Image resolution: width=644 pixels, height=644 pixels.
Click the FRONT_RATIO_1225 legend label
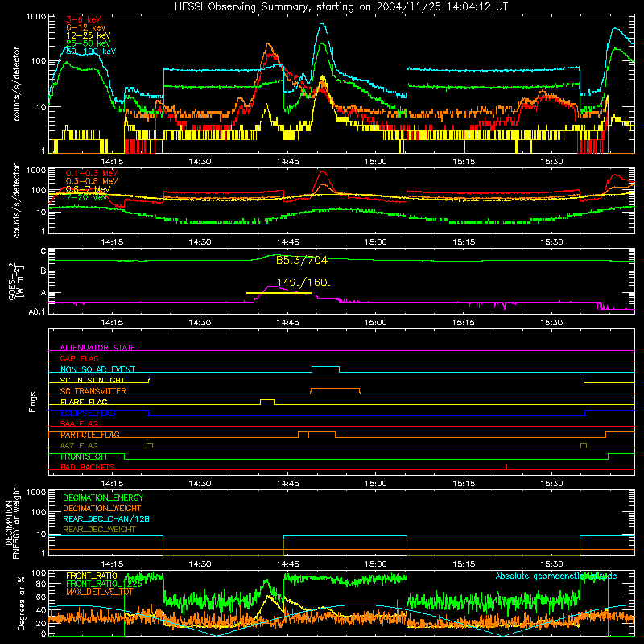(105, 584)
